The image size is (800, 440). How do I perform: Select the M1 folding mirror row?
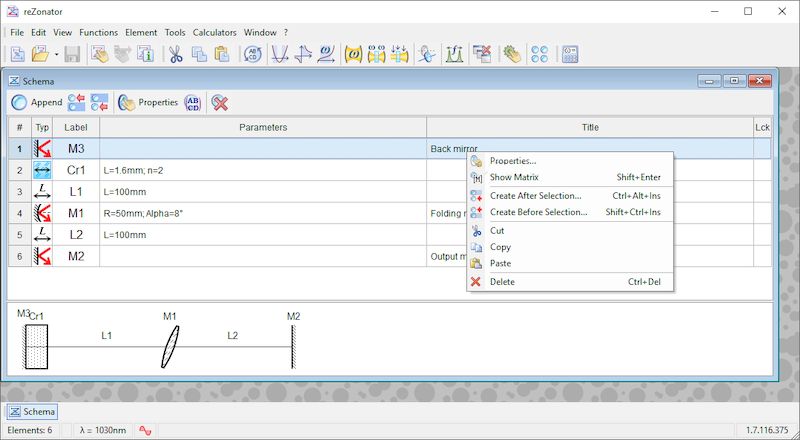pyautogui.click(x=76, y=213)
